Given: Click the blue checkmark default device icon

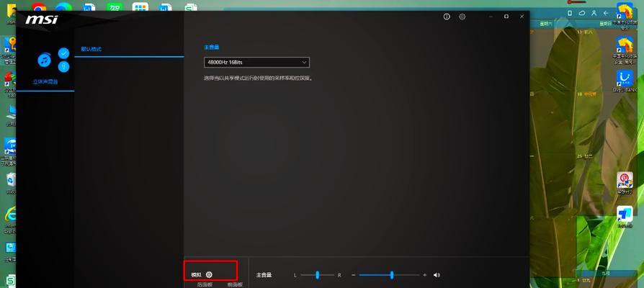Looking at the screenshot, I should coord(63,53).
